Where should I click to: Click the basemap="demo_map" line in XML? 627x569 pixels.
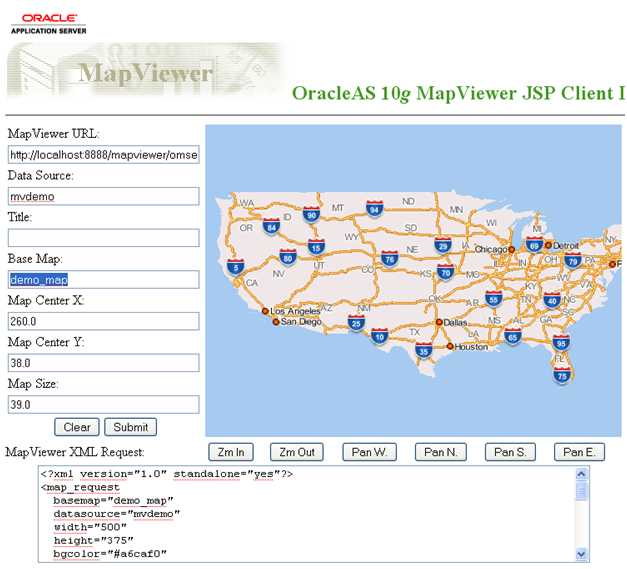114,501
